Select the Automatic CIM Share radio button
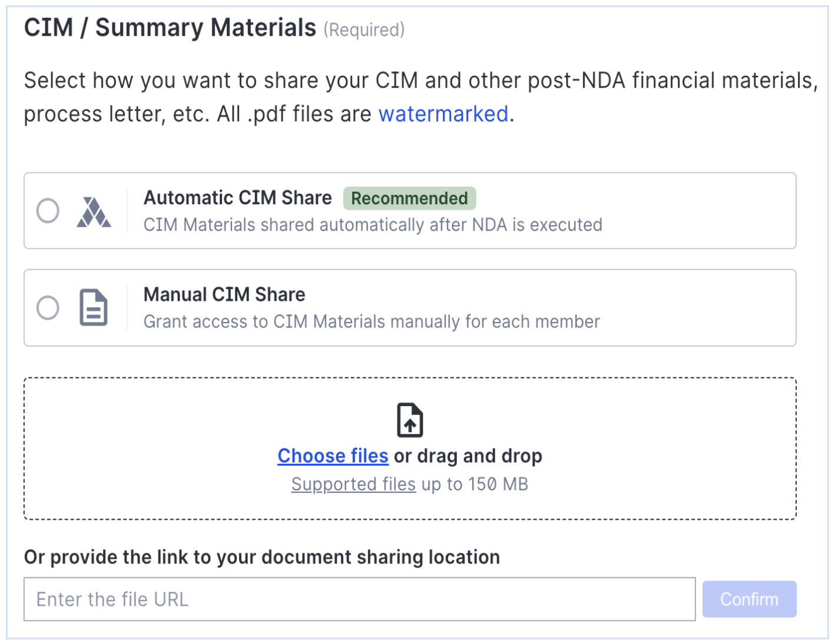 click(48, 211)
